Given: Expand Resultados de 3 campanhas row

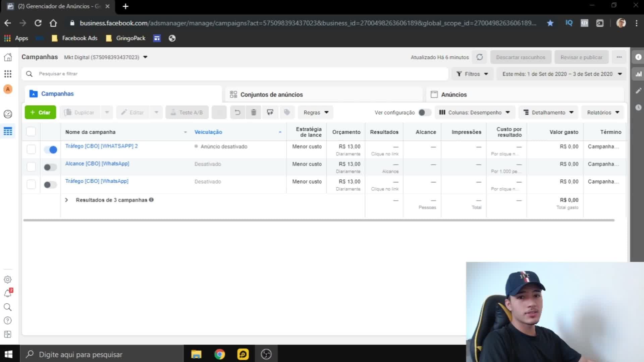Looking at the screenshot, I should pos(66,200).
